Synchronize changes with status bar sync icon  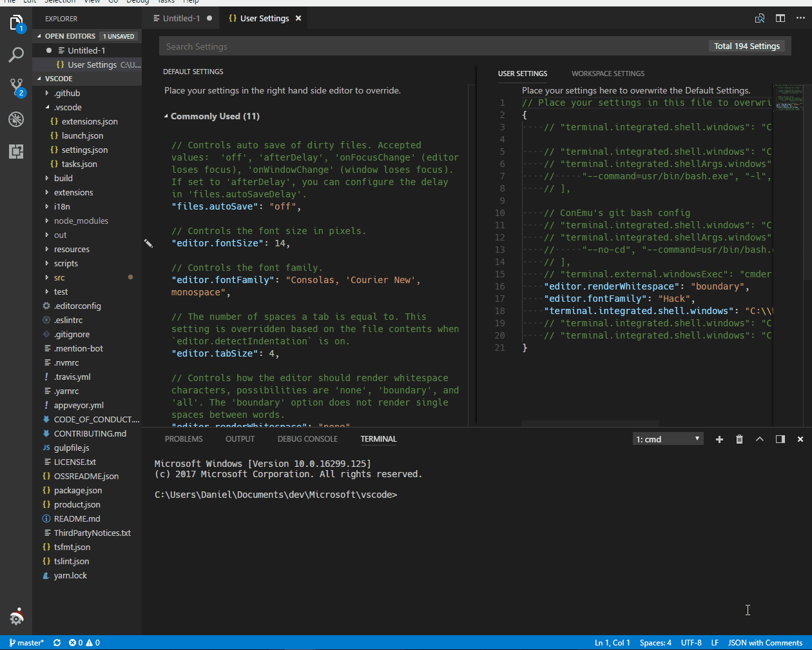click(x=57, y=642)
